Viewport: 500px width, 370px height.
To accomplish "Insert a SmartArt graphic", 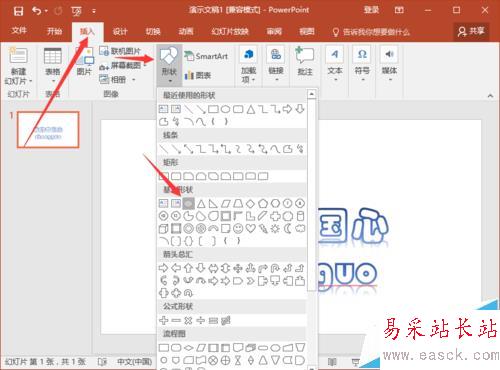I will click(x=206, y=56).
